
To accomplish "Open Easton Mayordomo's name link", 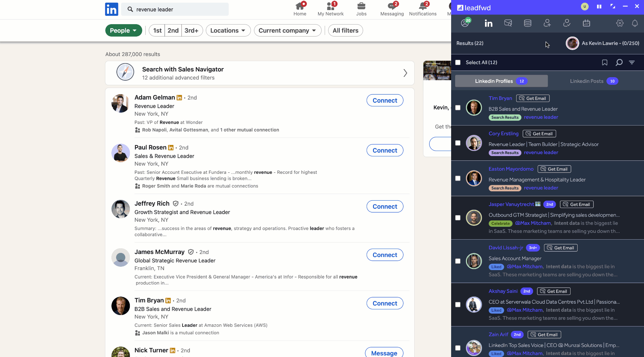I will tap(511, 169).
